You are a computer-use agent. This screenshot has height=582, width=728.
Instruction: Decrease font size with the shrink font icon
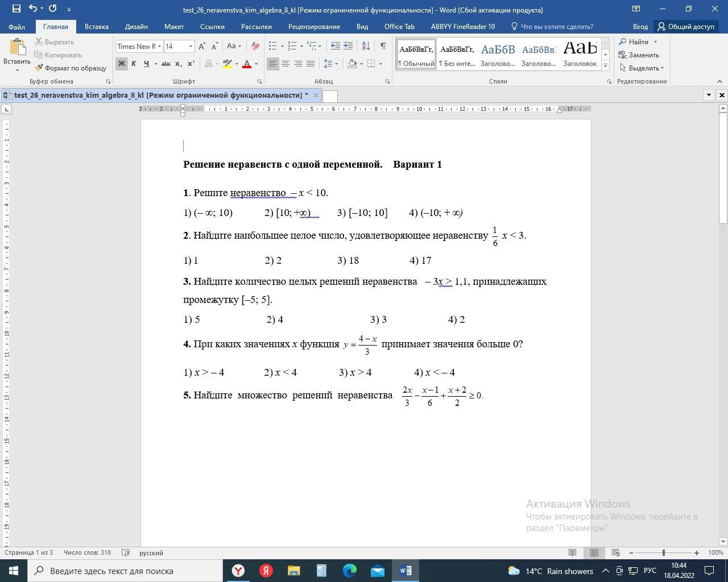pyautogui.click(x=214, y=47)
